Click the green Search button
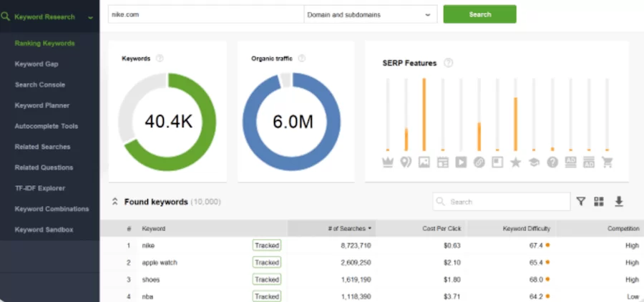 (x=479, y=14)
